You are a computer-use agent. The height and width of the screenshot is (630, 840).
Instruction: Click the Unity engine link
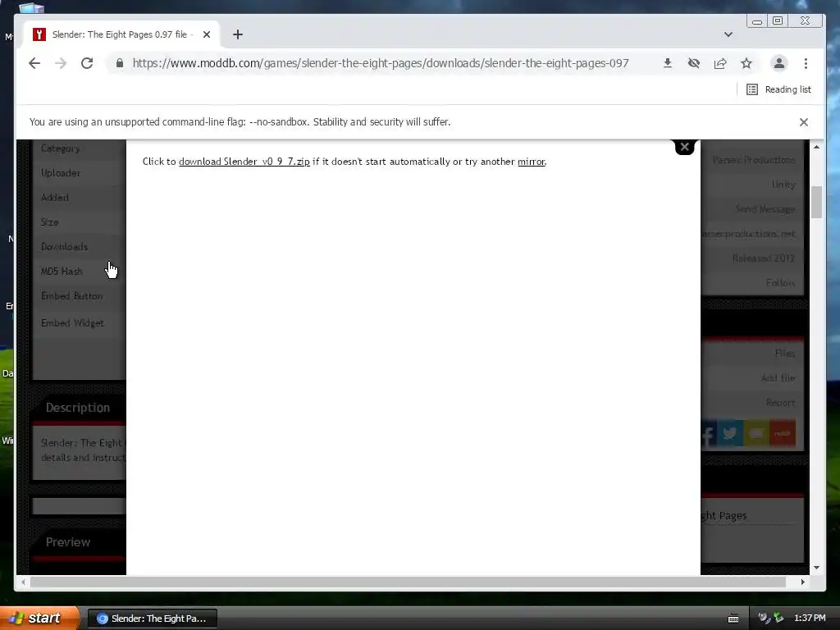pos(783,185)
